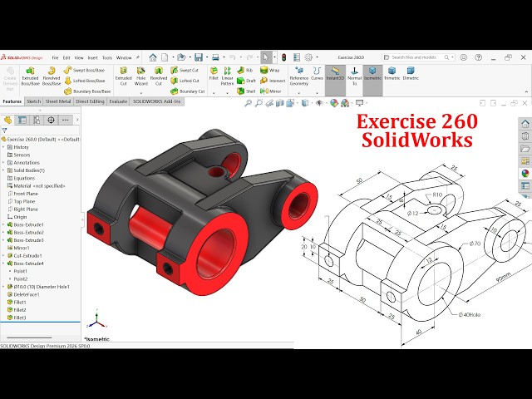The image size is (532, 399).
Task: Click the feature tree filter field
Action: point(40,131)
